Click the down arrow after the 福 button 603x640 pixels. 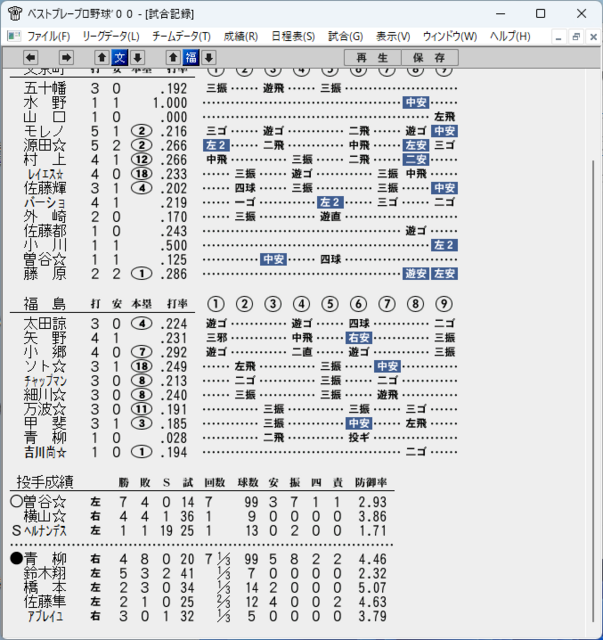pos(209,58)
